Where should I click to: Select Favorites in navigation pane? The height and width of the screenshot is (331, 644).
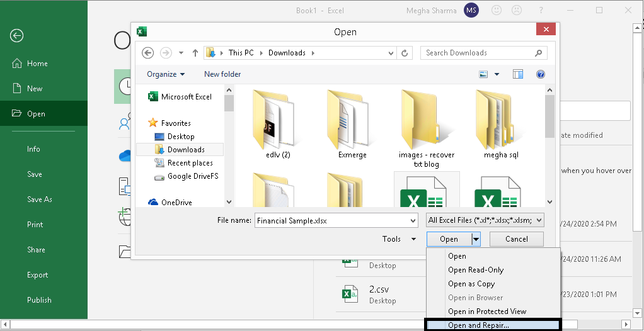(170, 123)
